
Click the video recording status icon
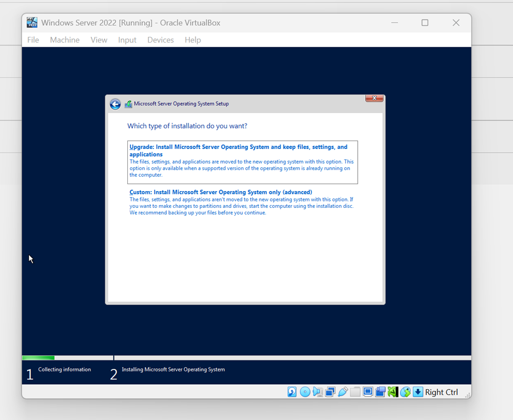tap(380, 392)
